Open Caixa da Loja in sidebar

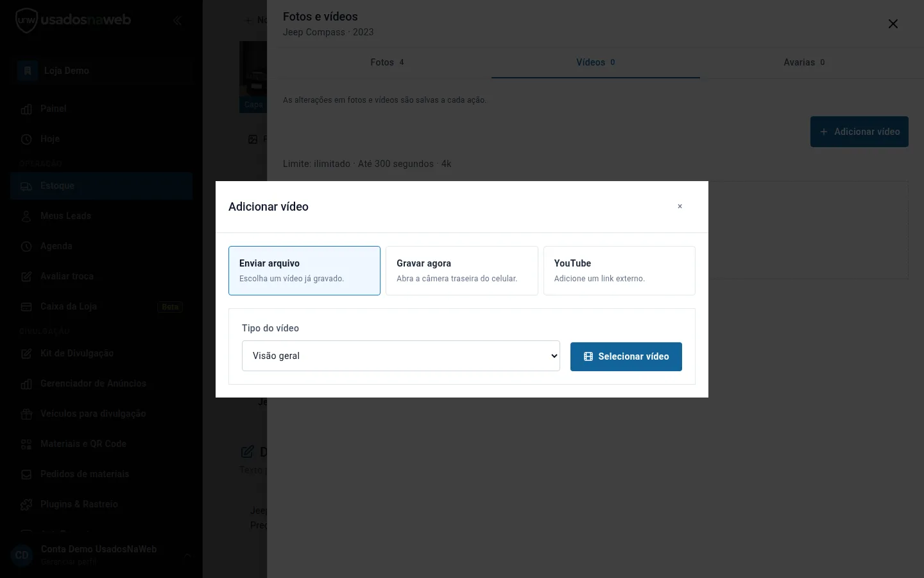(x=101, y=306)
